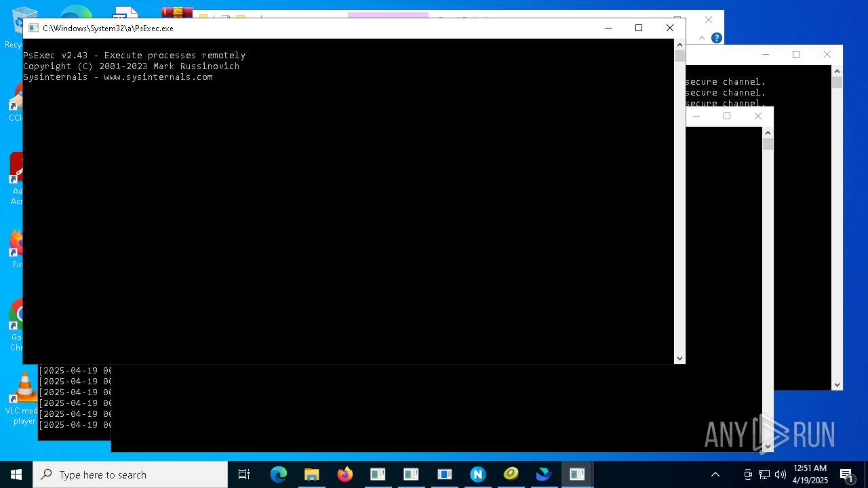Image resolution: width=868 pixels, height=488 pixels.
Task: Open the volume control tray icon
Action: (x=781, y=474)
